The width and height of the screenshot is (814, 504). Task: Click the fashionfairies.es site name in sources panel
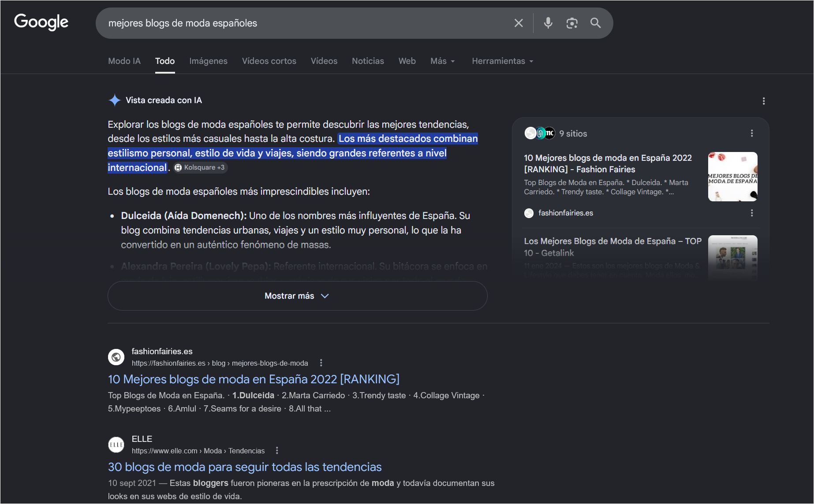[565, 213]
